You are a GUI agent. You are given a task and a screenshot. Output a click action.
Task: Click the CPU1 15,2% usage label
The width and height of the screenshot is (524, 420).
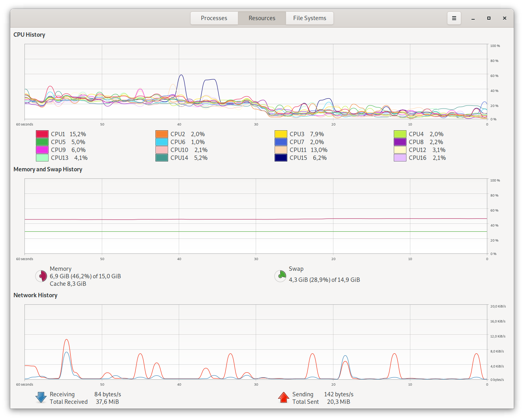68,134
